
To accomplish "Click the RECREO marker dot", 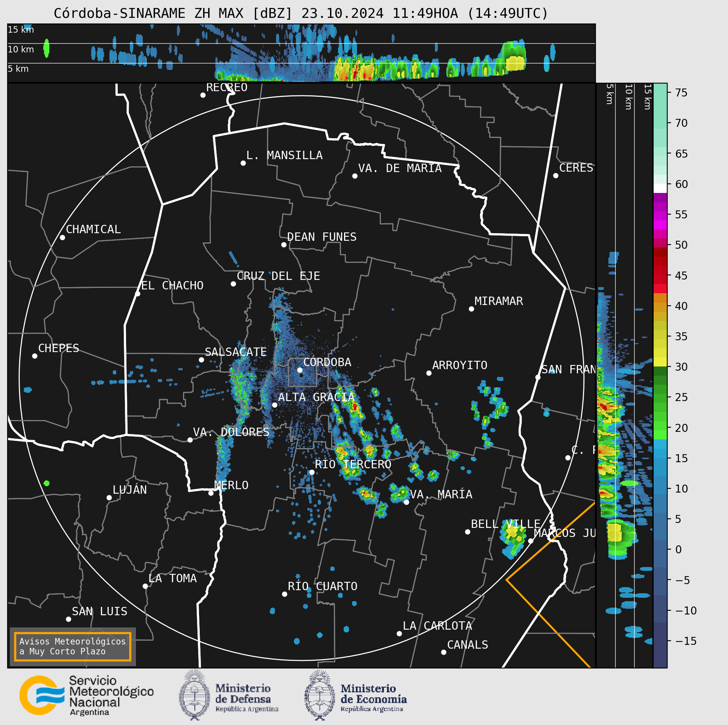I will (x=203, y=95).
